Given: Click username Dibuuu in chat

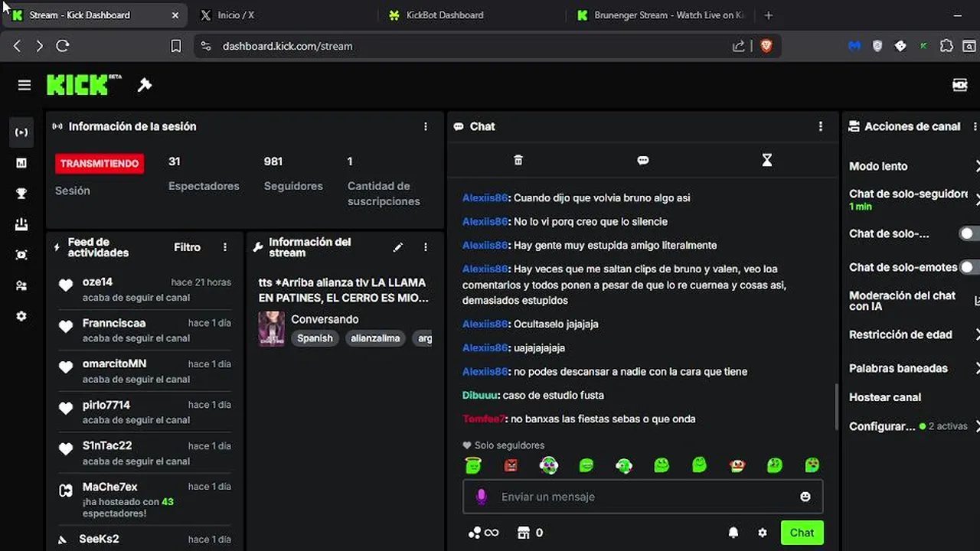Looking at the screenshot, I should (x=481, y=395).
